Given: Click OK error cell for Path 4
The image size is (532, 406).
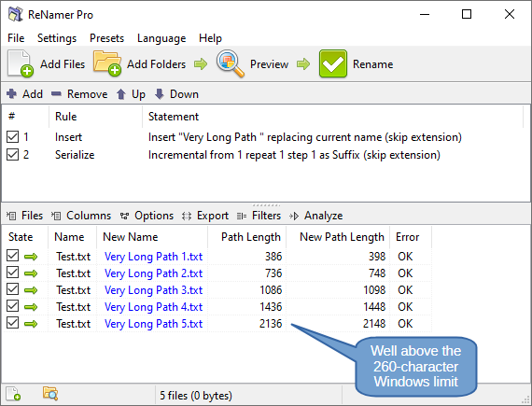Looking at the screenshot, I should (405, 307).
